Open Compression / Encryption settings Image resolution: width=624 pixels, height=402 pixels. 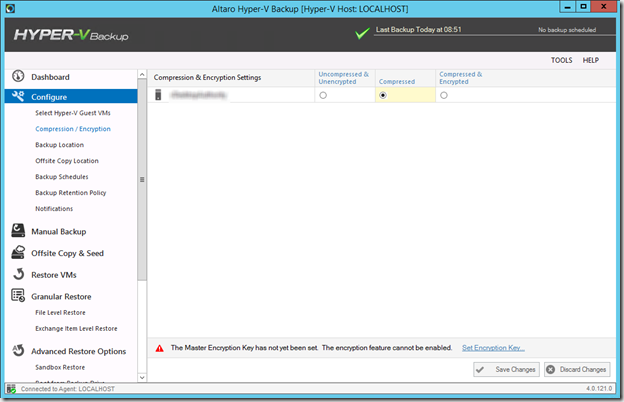73,129
